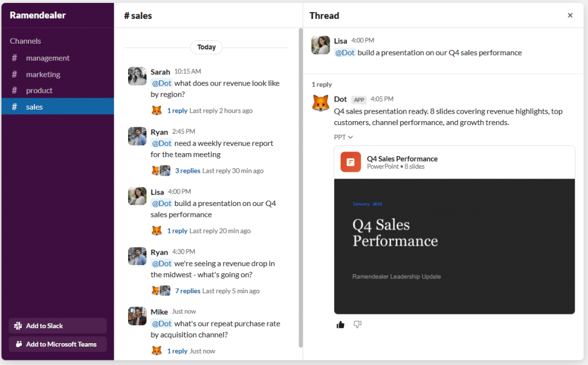588x365 pixels.
Task: Click the Today date divider pill
Action: (x=206, y=47)
